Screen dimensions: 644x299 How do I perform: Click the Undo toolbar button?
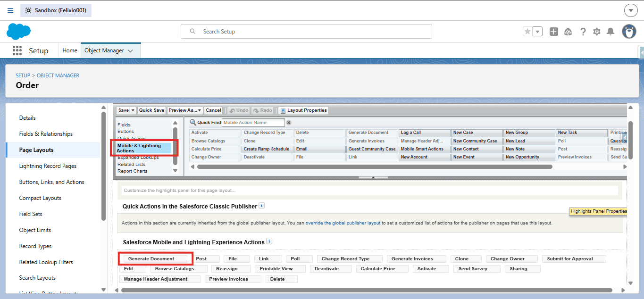coord(239,110)
